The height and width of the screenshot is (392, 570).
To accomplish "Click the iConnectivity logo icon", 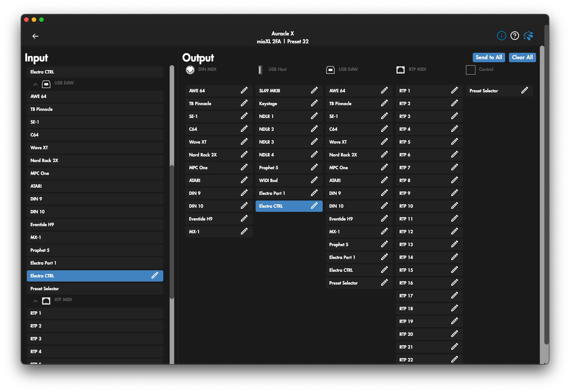I will (528, 35).
